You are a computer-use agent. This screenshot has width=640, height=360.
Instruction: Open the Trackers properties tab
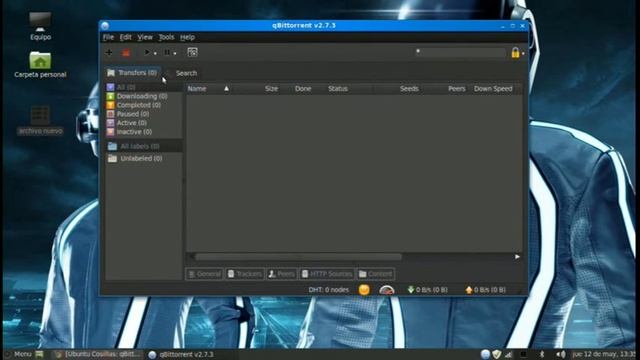244,274
